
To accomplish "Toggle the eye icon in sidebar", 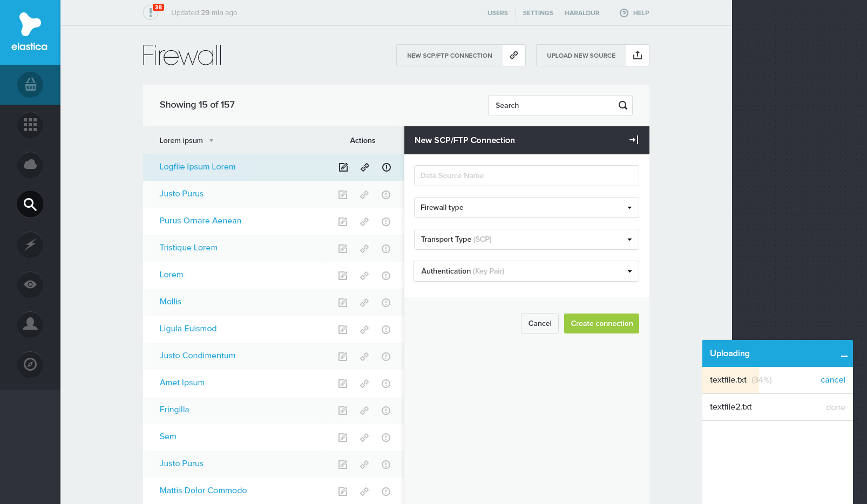I will (30, 284).
